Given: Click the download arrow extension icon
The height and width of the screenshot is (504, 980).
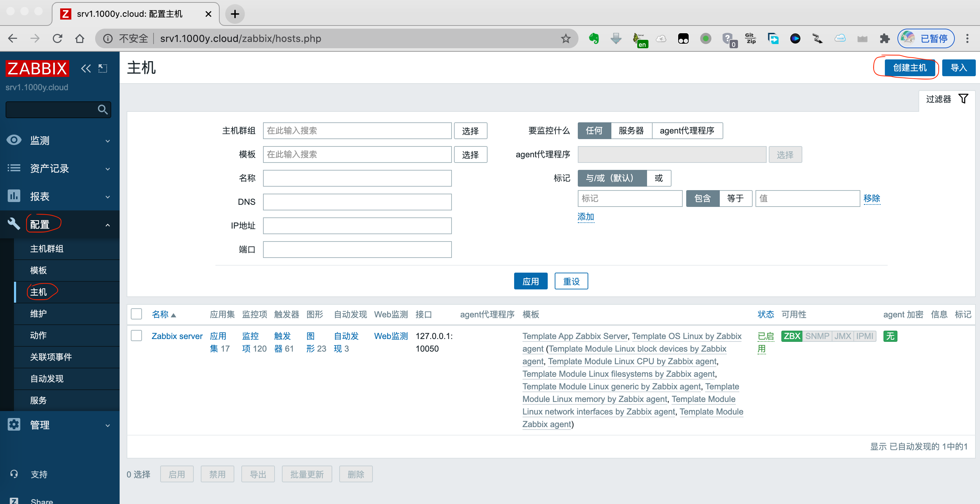Looking at the screenshot, I should click(616, 38).
